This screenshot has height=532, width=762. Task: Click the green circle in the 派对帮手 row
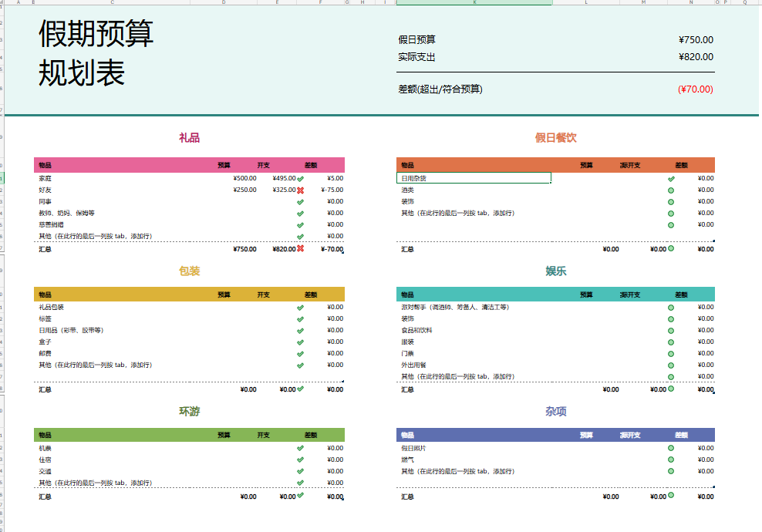[671, 308]
